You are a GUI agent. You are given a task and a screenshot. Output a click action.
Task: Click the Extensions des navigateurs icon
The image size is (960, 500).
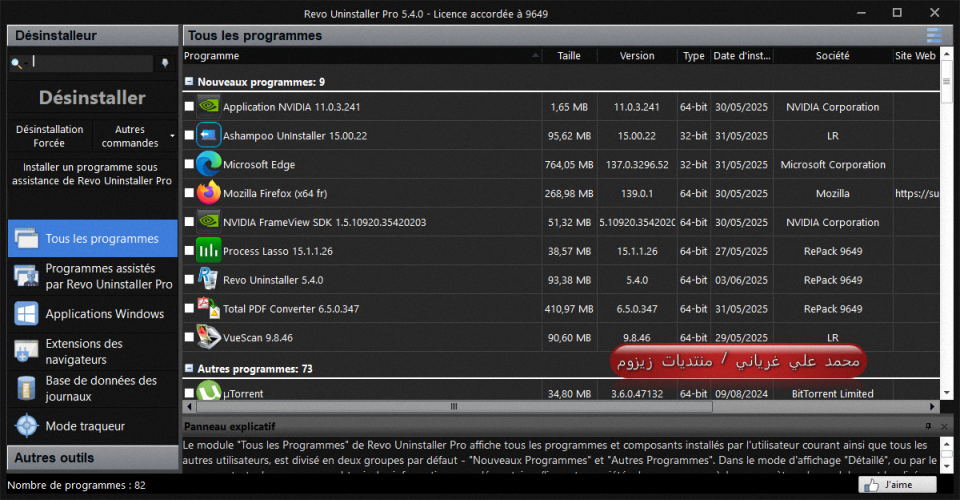(x=26, y=351)
